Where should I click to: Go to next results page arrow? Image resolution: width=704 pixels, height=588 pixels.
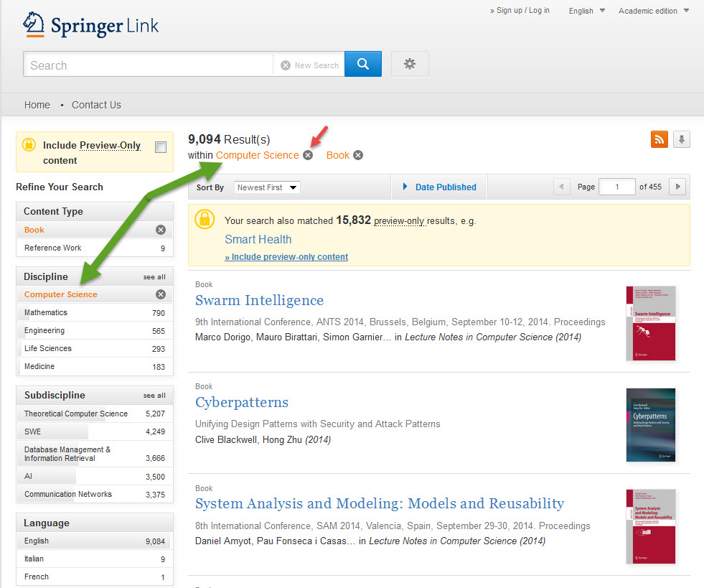677,187
